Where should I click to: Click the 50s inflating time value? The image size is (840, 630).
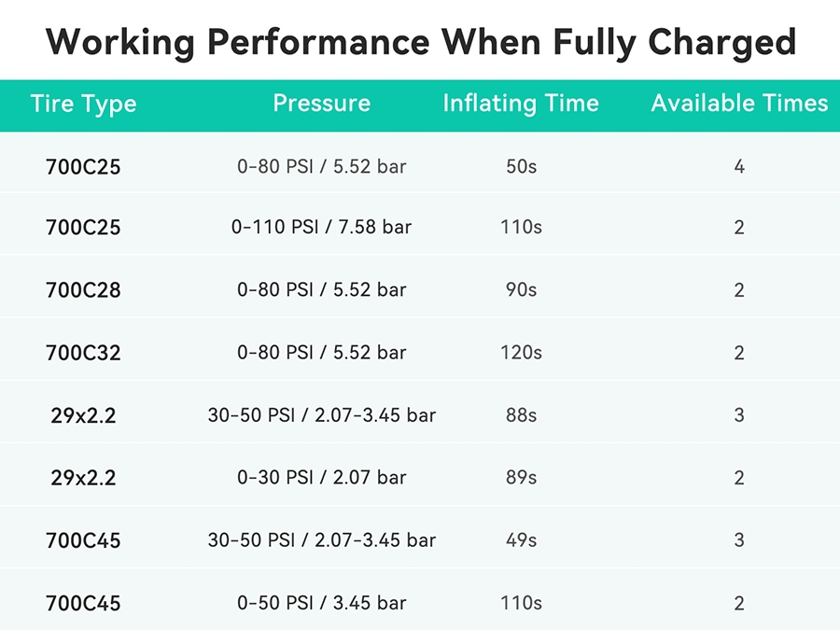[521, 168]
